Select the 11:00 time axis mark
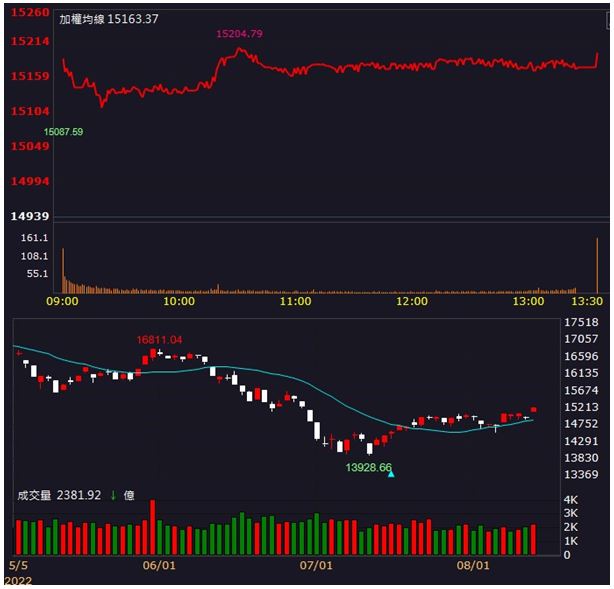 tap(295, 301)
